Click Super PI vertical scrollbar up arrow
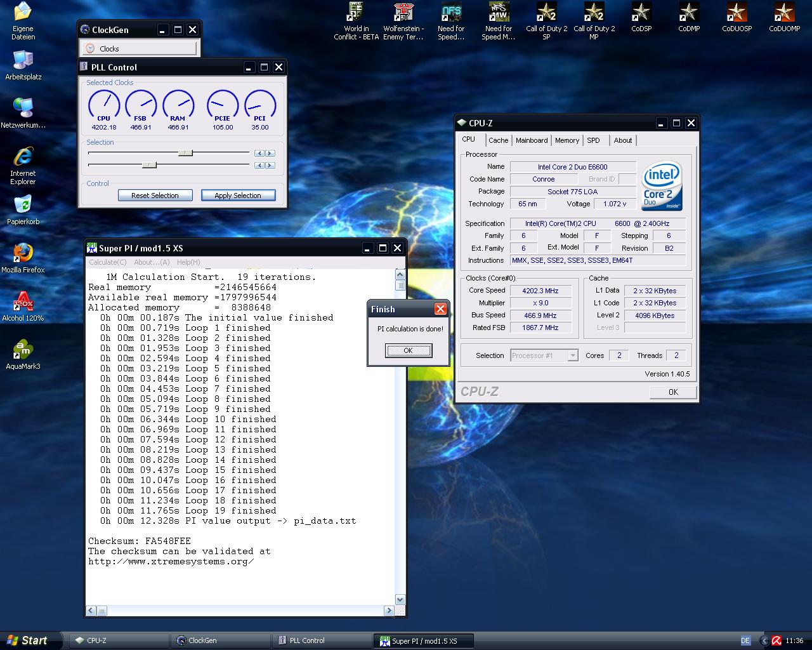The height and width of the screenshot is (650, 812). coord(400,274)
